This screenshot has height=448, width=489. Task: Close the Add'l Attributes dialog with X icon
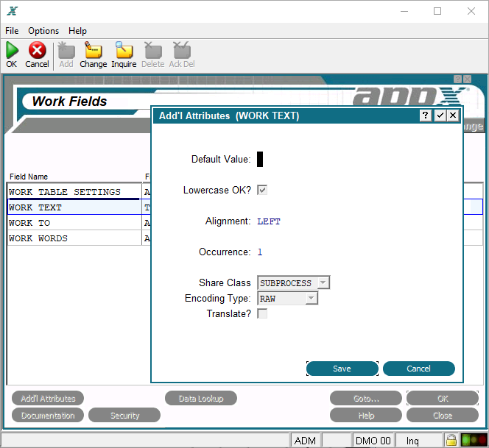point(453,115)
